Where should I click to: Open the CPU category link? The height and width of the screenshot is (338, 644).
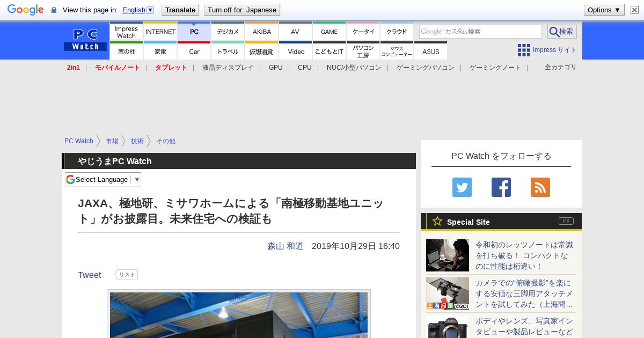[305, 68]
